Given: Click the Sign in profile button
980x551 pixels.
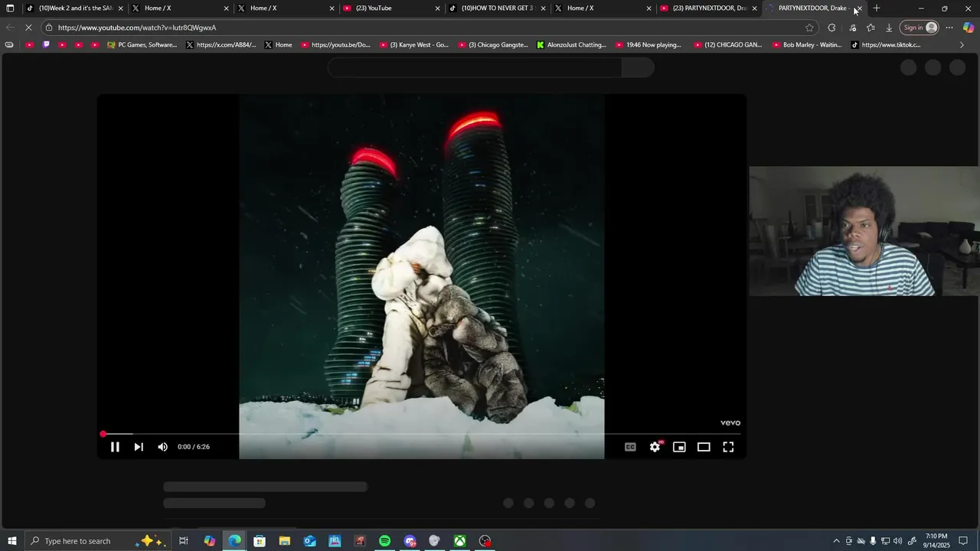Looking at the screenshot, I should point(920,28).
